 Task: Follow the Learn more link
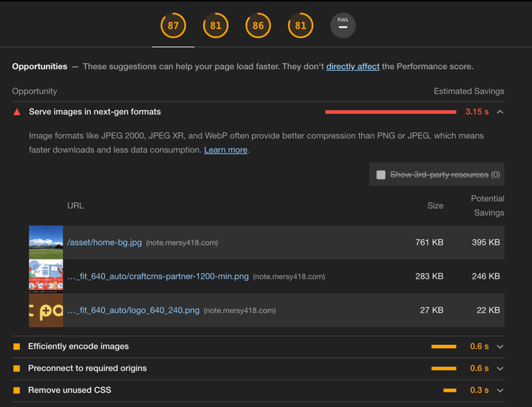[x=225, y=150]
